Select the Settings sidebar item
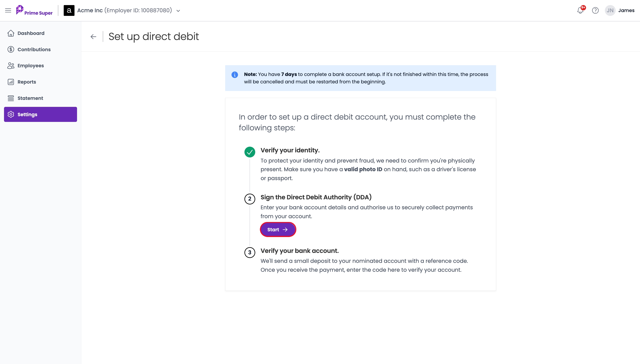 [x=40, y=114]
